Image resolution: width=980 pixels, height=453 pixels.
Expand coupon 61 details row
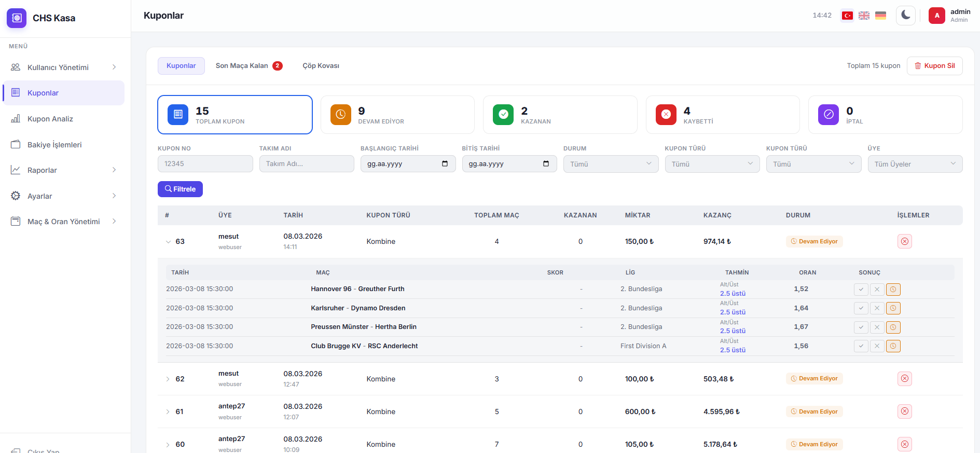click(168, 412)
